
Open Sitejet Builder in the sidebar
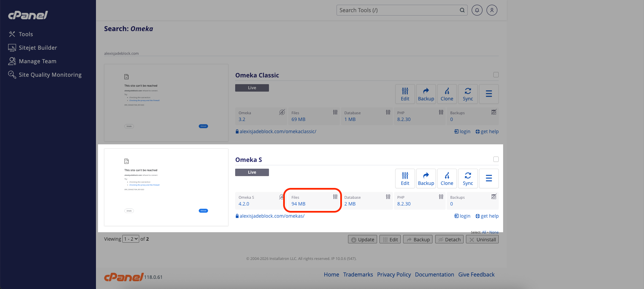(33, 48)
